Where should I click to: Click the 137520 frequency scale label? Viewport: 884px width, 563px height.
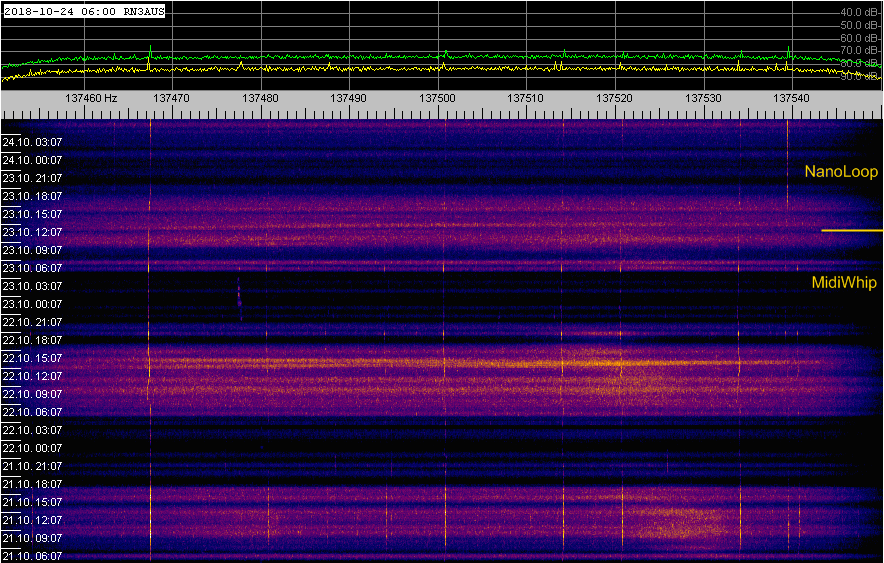pyautogui.click(x=614, y=99)
